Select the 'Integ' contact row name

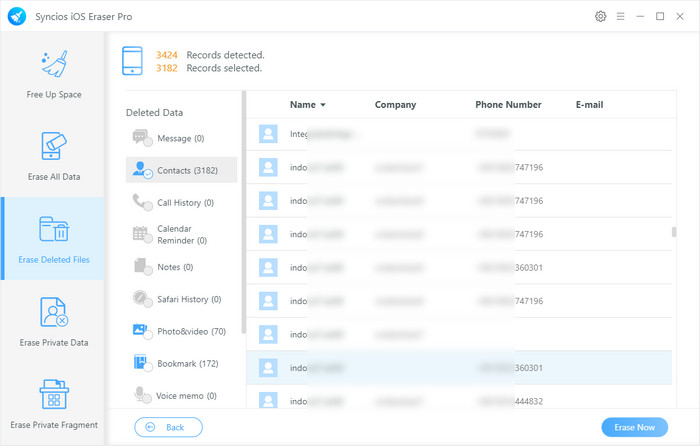[x=299, y=134]
